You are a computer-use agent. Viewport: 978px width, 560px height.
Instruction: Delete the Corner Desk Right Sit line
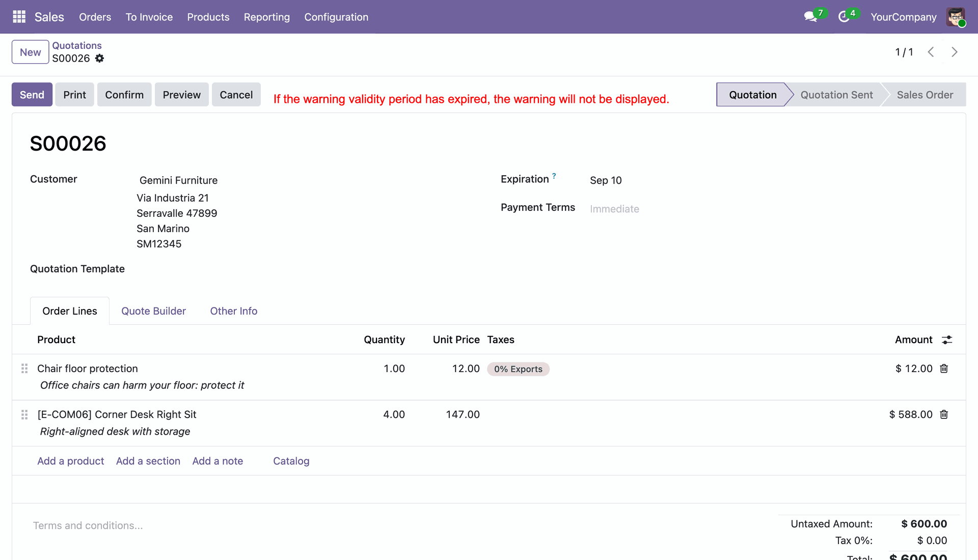[x=944, y=414]
